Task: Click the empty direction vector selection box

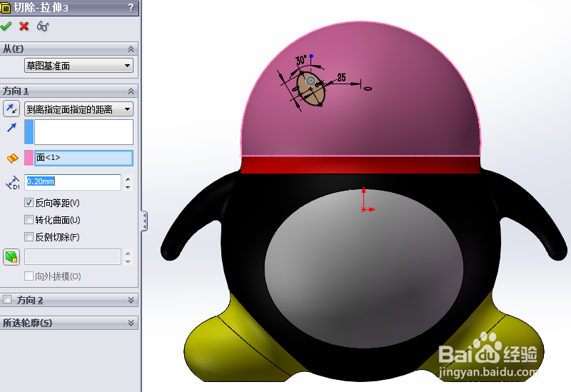Action: [x=84, y=132]
